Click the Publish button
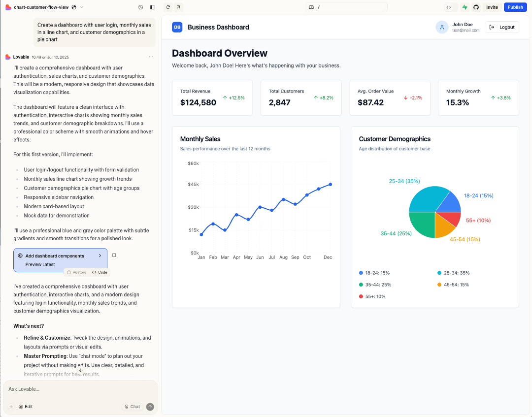The width and height of the screenshot is (532, 417). (515, 7)
